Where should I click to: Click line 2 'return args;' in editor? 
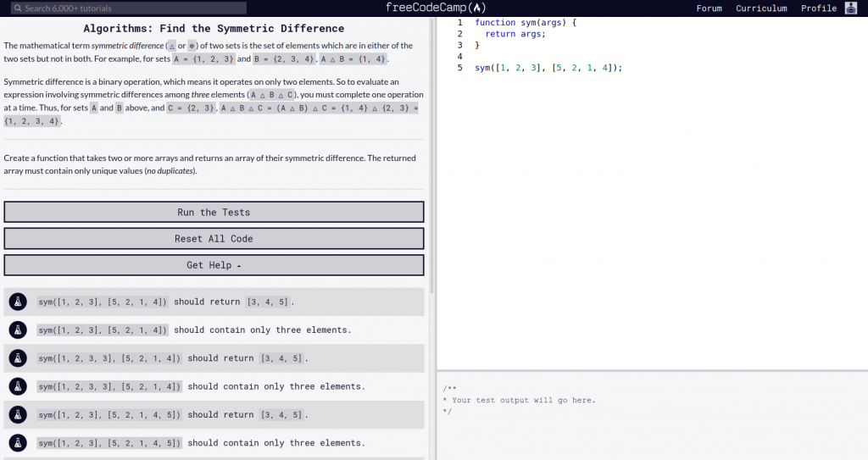[515, 34]
